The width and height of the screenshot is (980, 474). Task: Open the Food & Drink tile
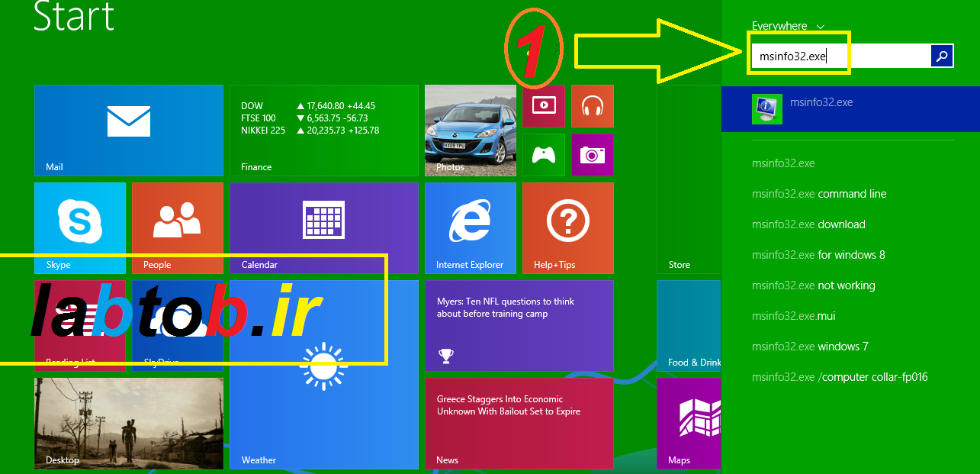point(689,326)
